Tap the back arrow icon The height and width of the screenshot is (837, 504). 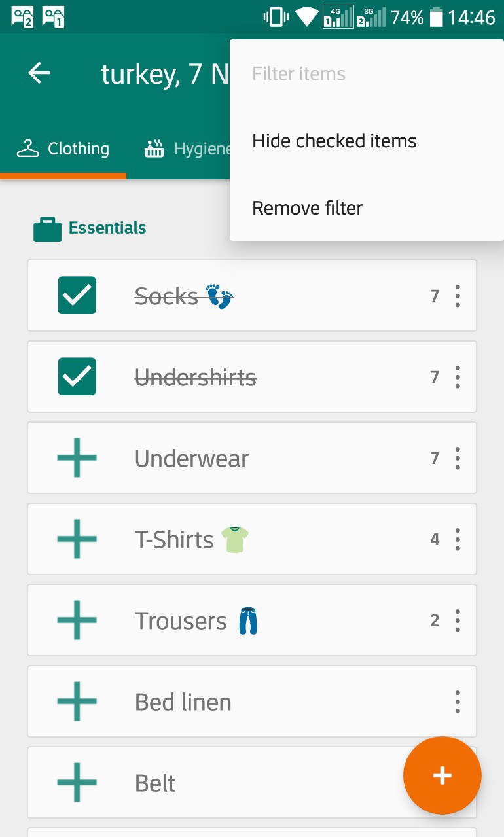click(x=39, y=73)
